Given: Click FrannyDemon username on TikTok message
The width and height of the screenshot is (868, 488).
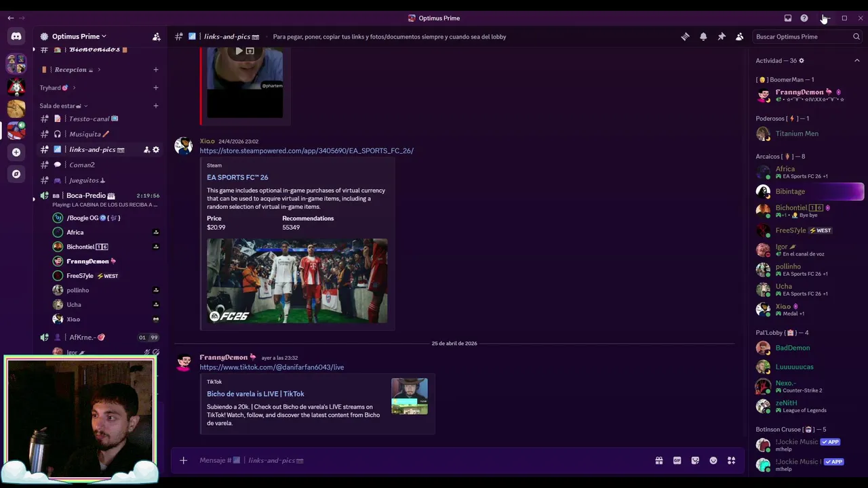Looking at the screenshot, I should point(223,357).
